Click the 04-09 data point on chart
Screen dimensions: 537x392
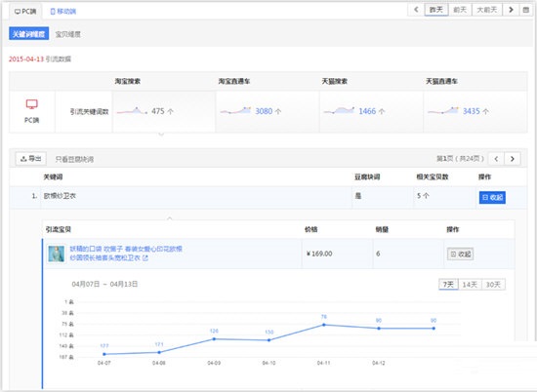coord(214,339)
